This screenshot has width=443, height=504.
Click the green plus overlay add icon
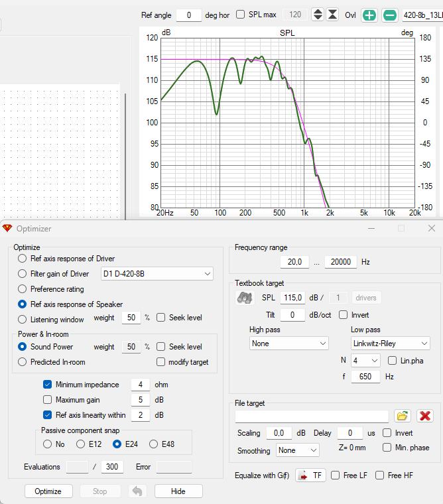[x=369, y=15]
